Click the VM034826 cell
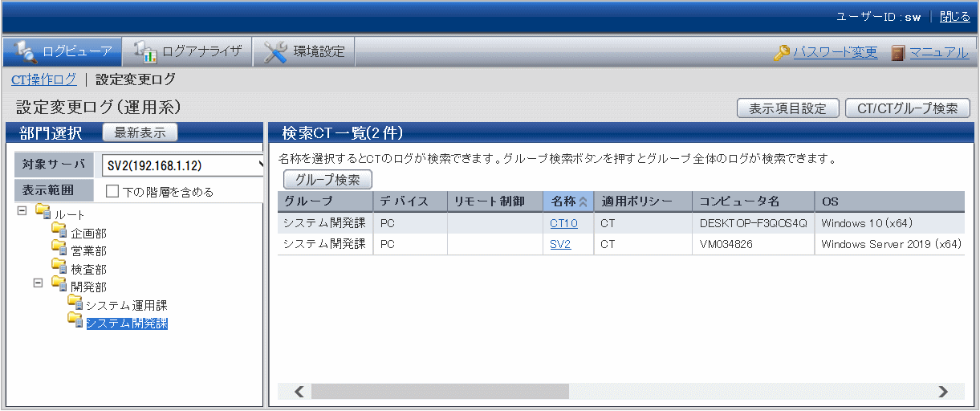This screenshot has height=411, width=980. 753,244
